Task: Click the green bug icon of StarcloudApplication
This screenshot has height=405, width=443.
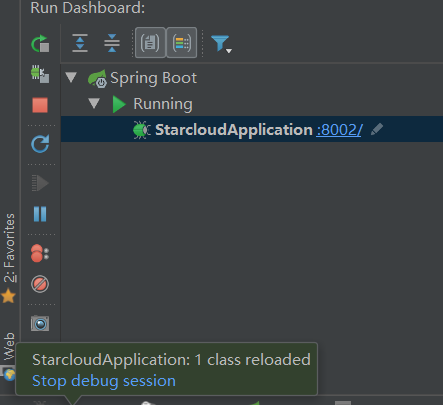Action: pos(142,130)
